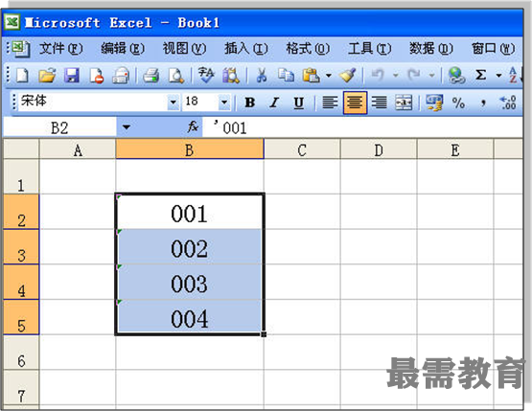This screenshot has width=532, height=411.
Task: Select row 6 header
Action: [21, 353]
